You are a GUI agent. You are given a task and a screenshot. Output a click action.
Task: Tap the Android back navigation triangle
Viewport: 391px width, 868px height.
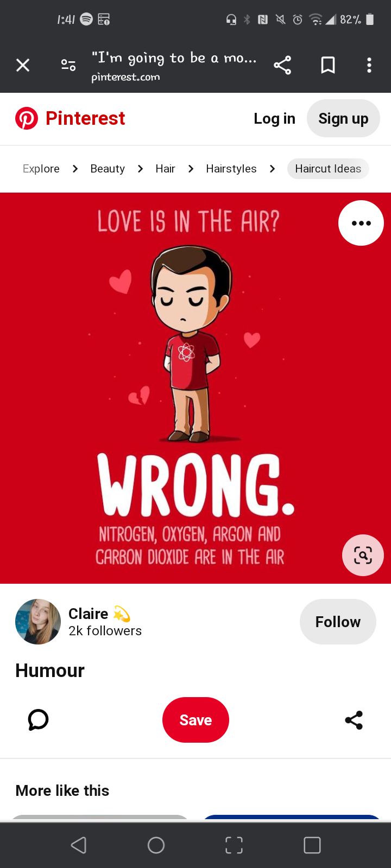click(79, 845)
